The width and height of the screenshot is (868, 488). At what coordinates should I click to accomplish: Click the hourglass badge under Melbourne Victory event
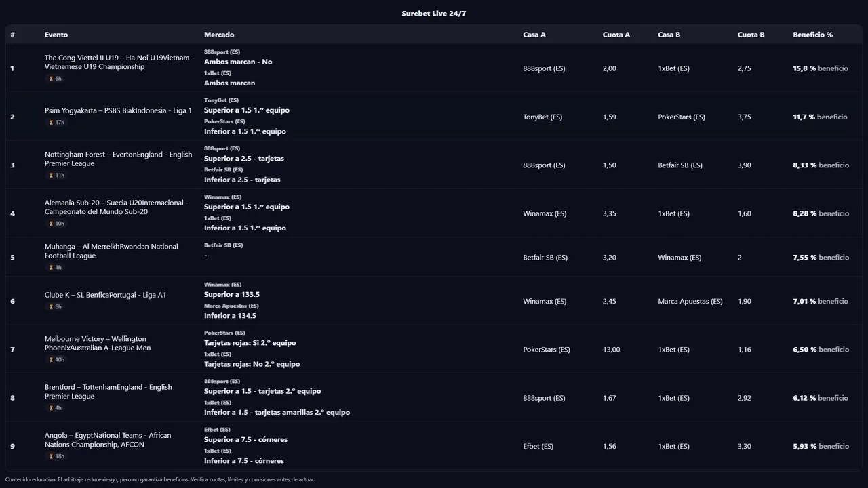(x=56, y=360)
